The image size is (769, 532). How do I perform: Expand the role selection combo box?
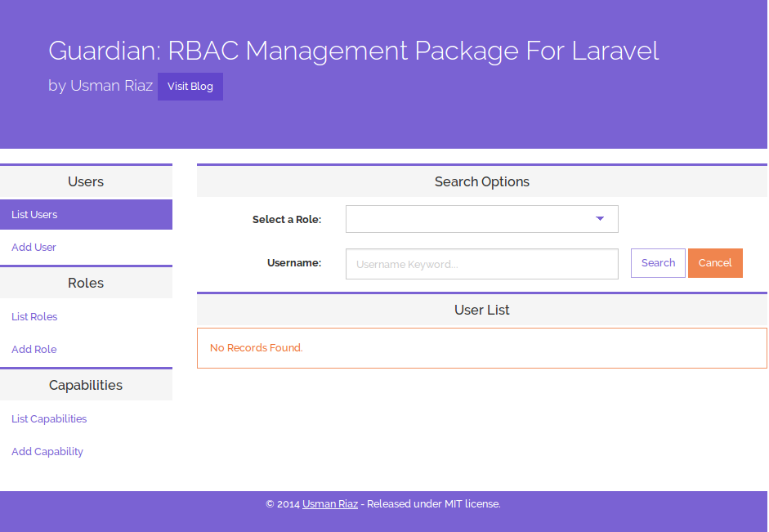click(481, 218)
